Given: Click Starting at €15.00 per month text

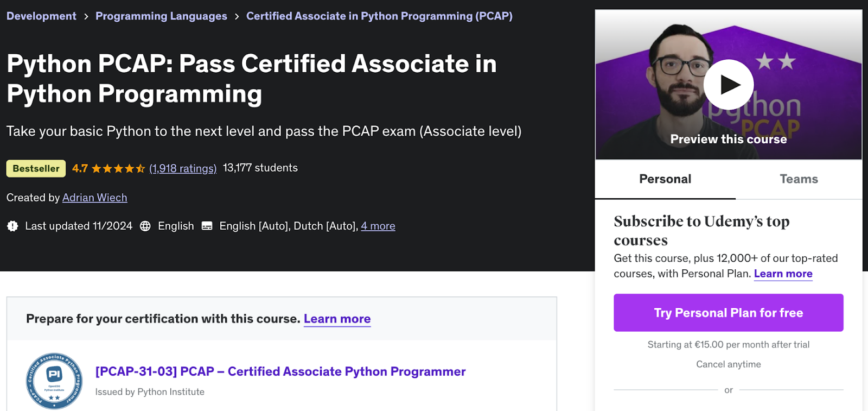Looking at the screenshot, I should coord(729,345).
